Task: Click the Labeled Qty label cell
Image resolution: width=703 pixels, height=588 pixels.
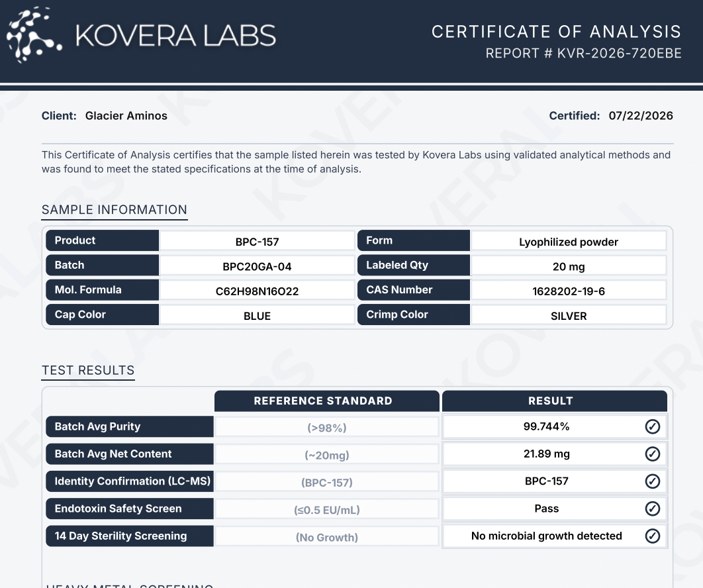Action: click(413, 265)
